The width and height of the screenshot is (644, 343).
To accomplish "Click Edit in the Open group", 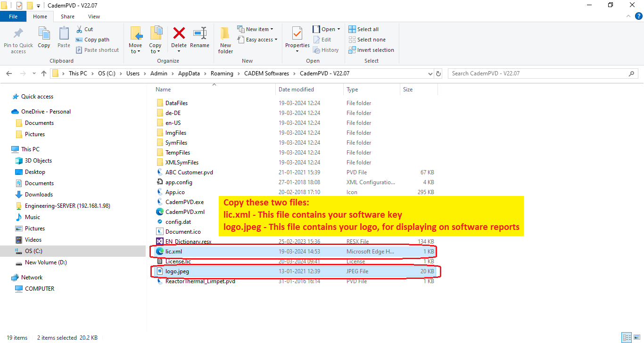I will click(x=322, y=40).
